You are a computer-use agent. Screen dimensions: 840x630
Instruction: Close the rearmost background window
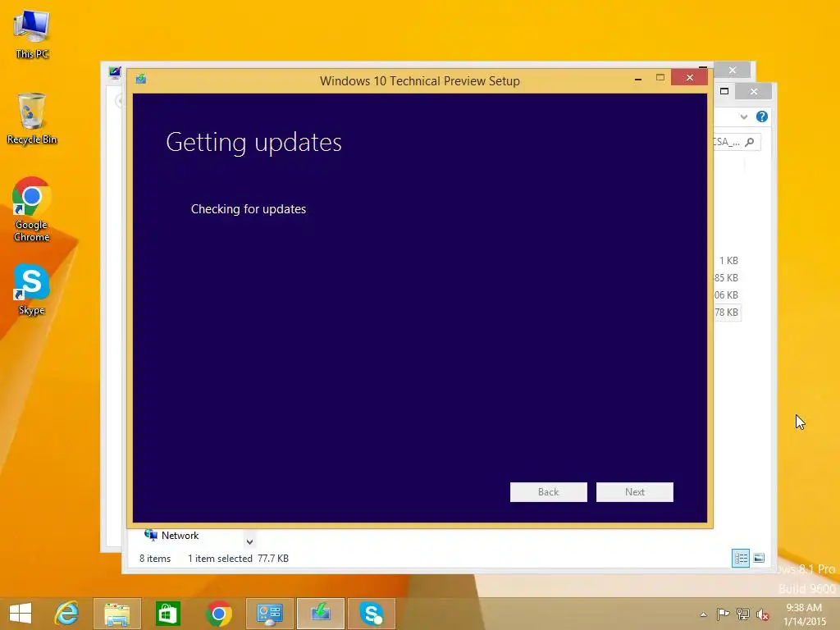(x=733, y=71)
